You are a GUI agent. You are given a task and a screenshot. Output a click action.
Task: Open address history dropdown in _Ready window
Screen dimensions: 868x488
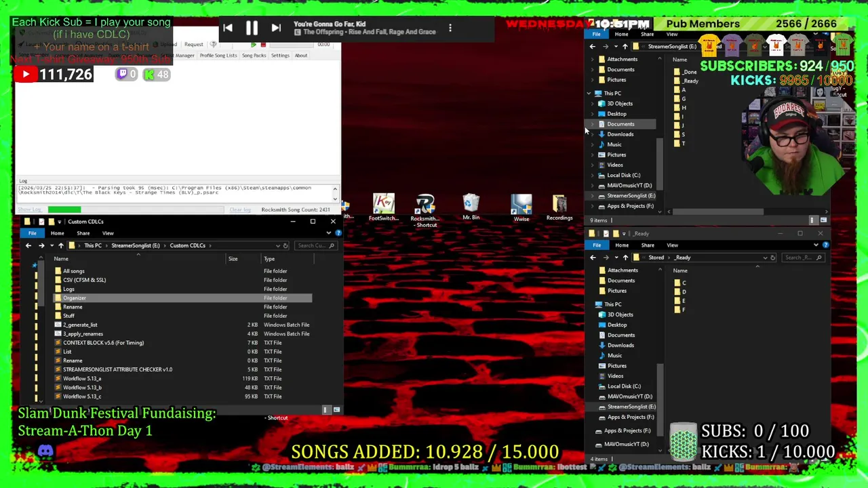point(765,258)
